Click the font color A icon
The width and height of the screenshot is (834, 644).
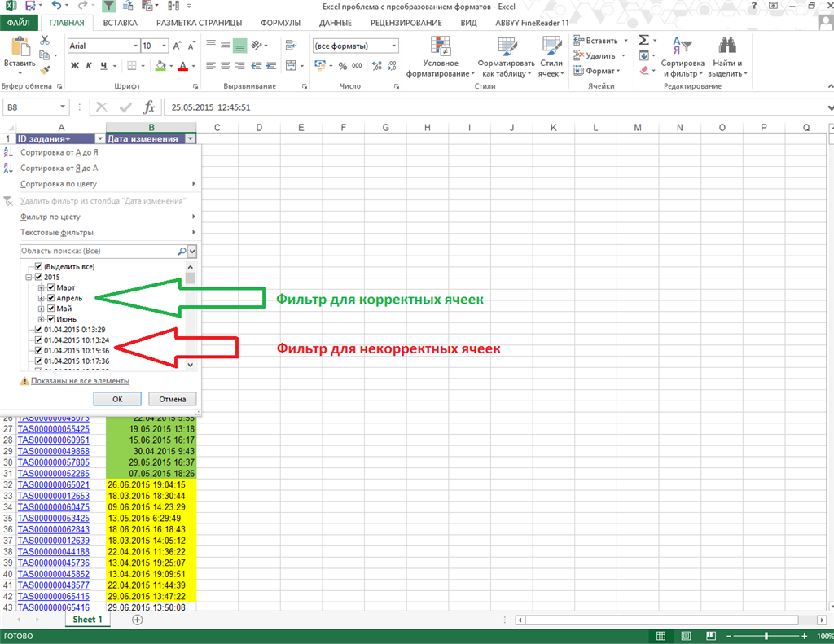tap(183, 66)
